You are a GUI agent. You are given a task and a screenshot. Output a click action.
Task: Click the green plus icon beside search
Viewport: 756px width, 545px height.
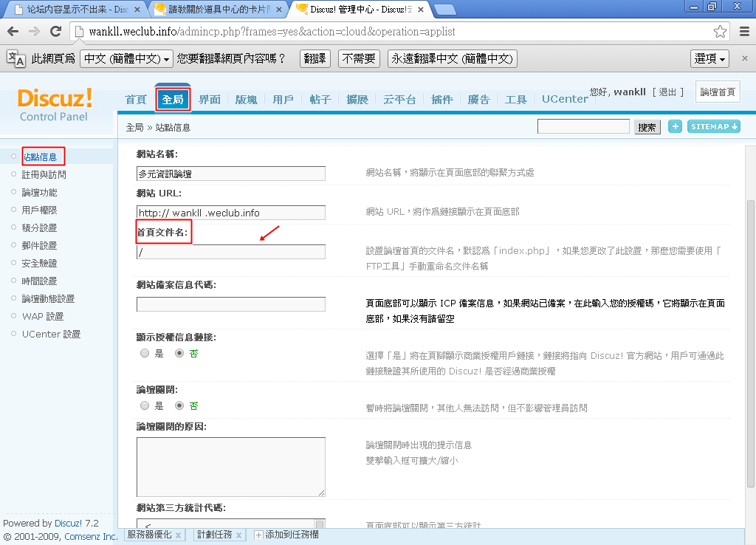675,127
